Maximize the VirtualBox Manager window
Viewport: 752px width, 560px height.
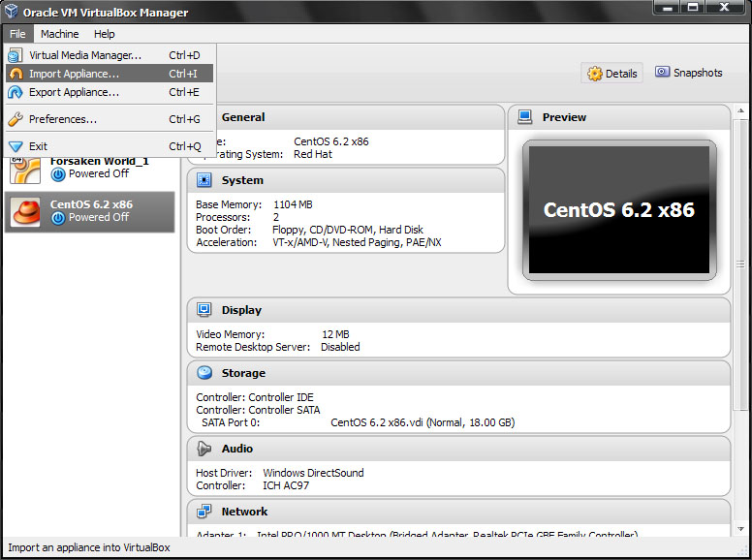pos(693,7)
